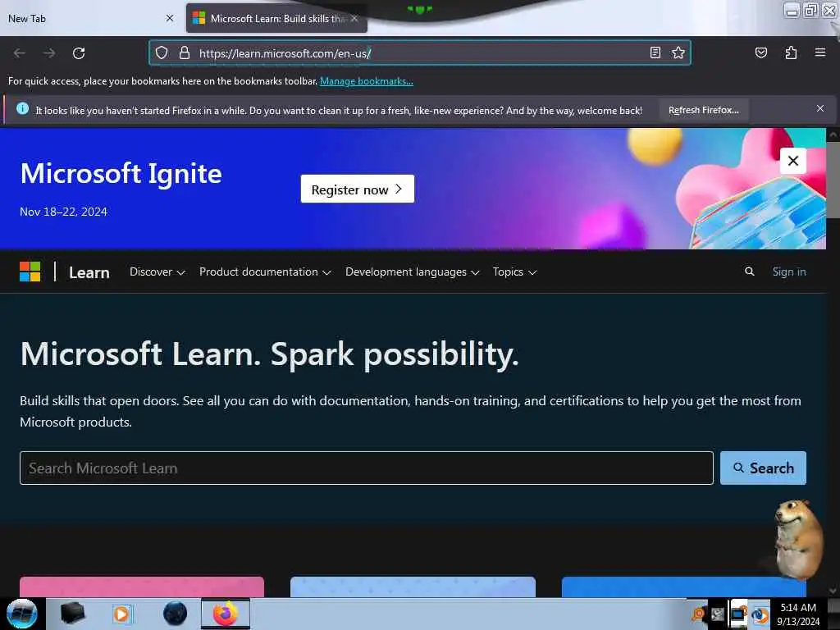Click the Refresh Firefox button
Image resolution: width=840 pixels, height=630 pixels.
[x=703, y=110]
